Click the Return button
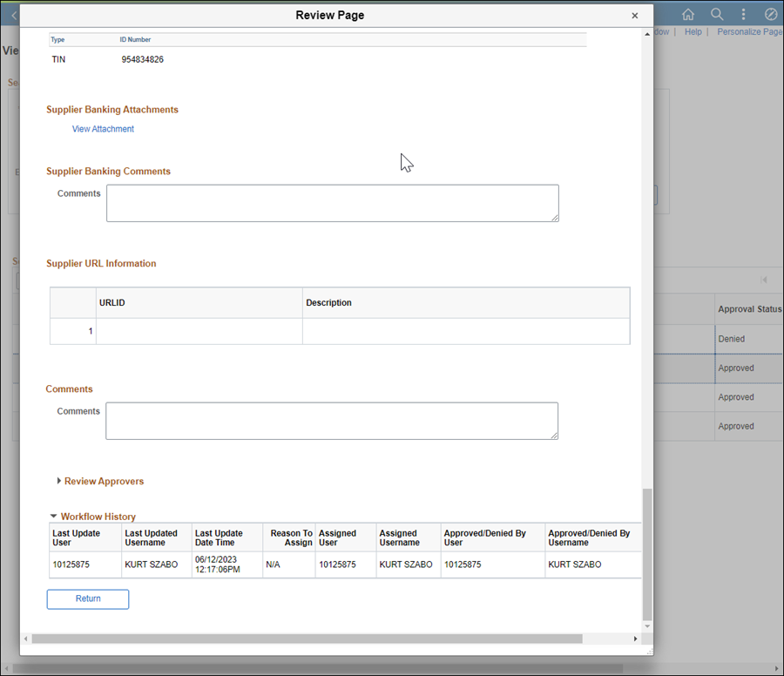Image resolution: width=784 pixels, height=676 pixels. pyautogui.click(x=88, y=599)
